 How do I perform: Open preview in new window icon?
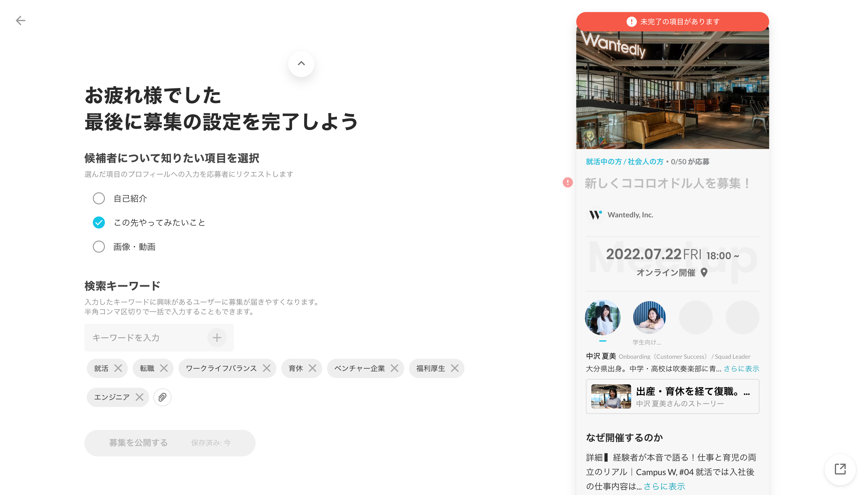840,469
